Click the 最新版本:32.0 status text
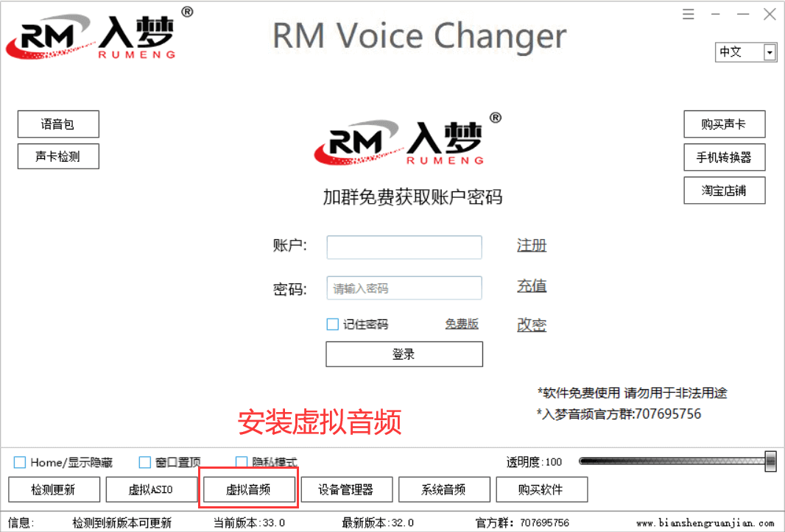The image size is (785, 532). point(378,523)
